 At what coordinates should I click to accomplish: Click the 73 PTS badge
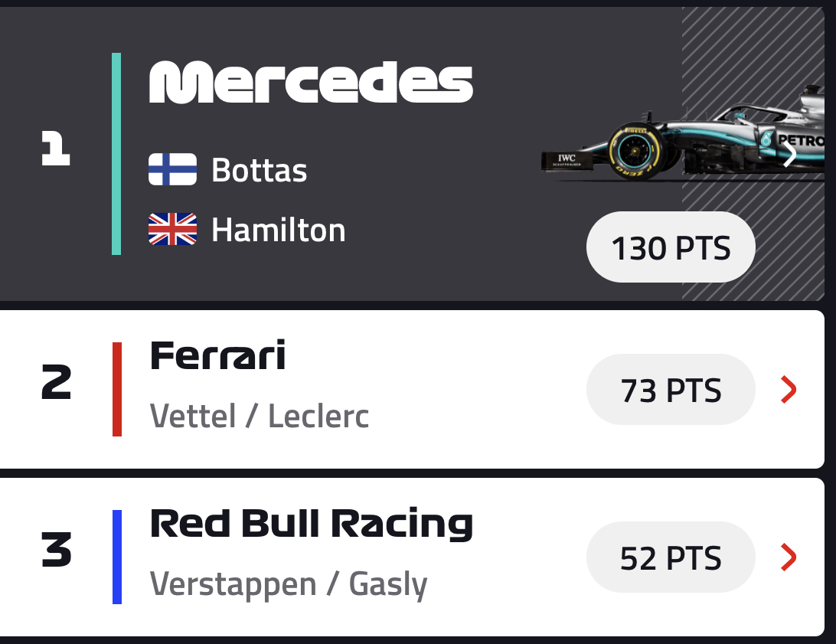671,391
